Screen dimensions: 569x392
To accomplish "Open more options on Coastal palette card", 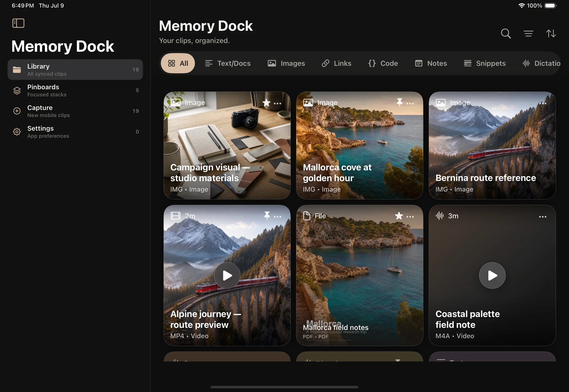I will point(542,217).
